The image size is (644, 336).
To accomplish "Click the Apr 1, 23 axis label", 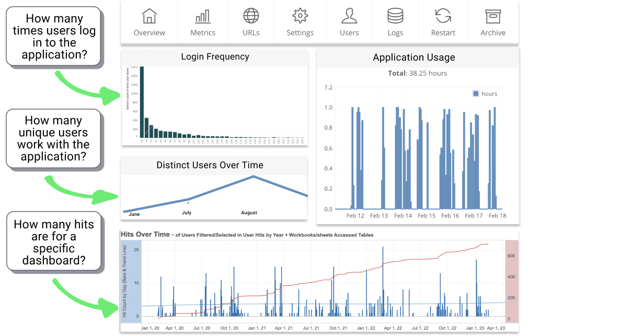I will (x=497, y=328).
